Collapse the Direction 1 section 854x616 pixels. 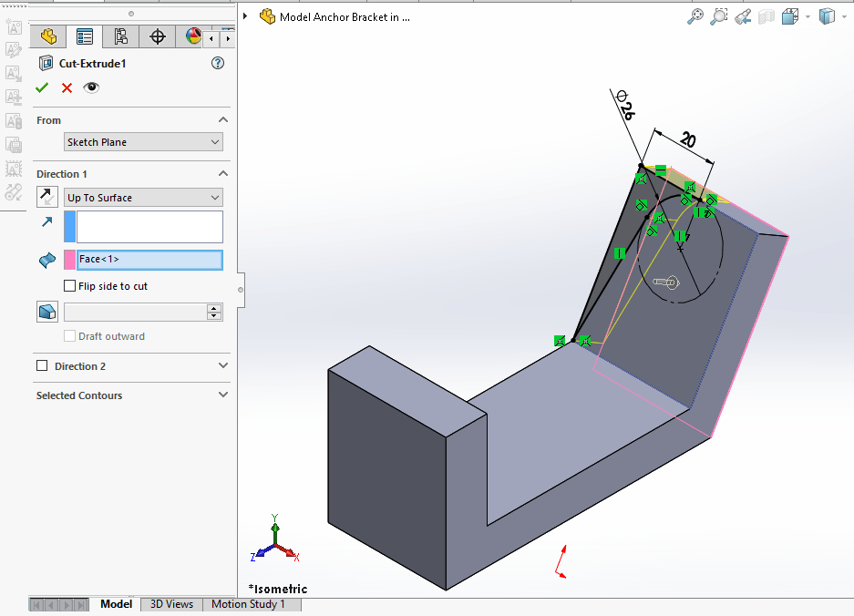pyautogui.click(x=223, y=173)
